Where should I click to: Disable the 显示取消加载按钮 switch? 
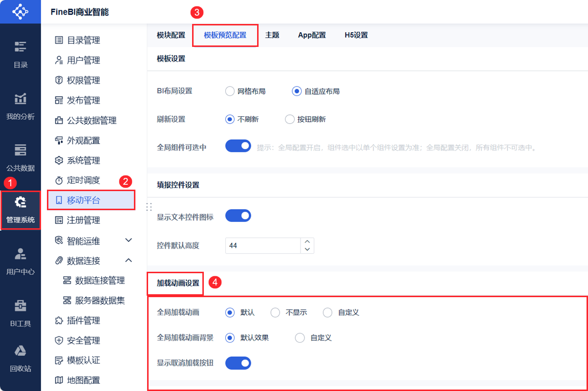(x=238, y=363)
